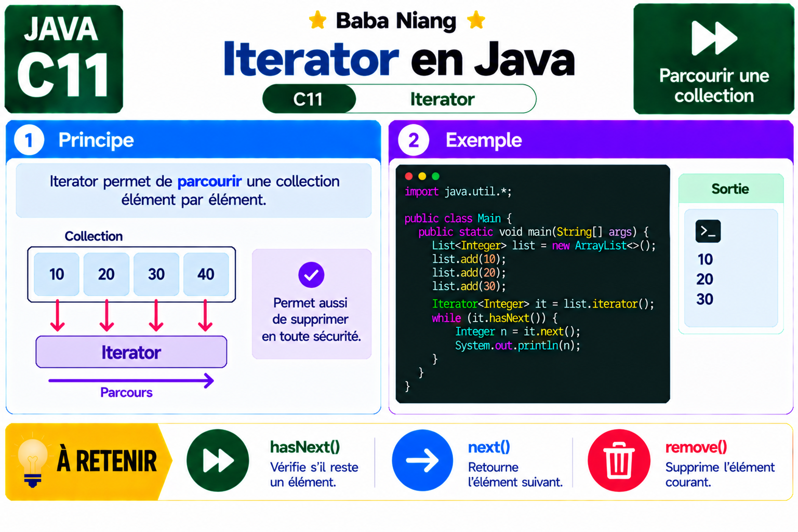The height and width of the screenshot is (532, 798).
Task: Click the blue next() arrow circle
Action: (x=422, y=460)
